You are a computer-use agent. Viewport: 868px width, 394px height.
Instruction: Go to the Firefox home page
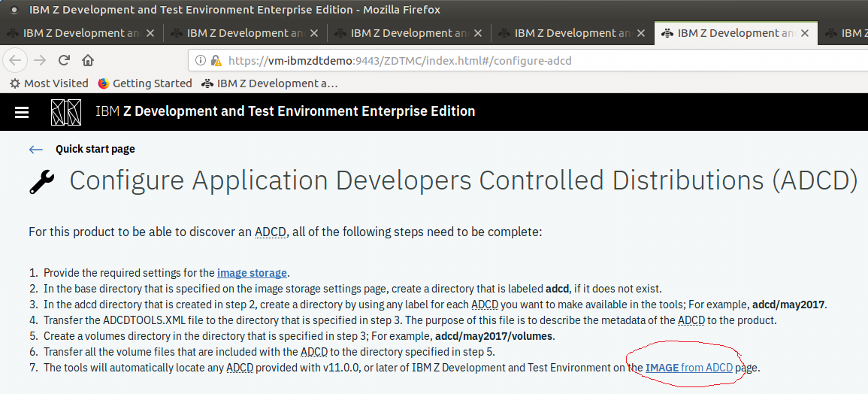pos(87,60)
